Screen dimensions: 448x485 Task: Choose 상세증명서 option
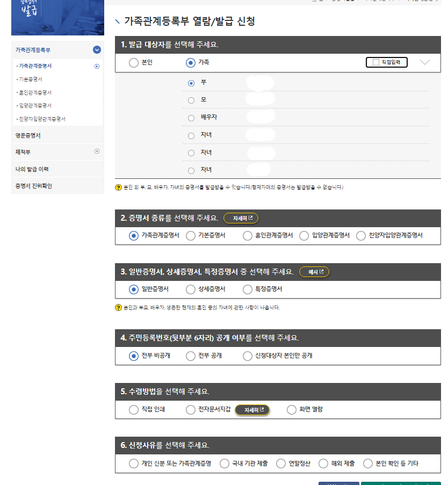click(x=191, y=289)
